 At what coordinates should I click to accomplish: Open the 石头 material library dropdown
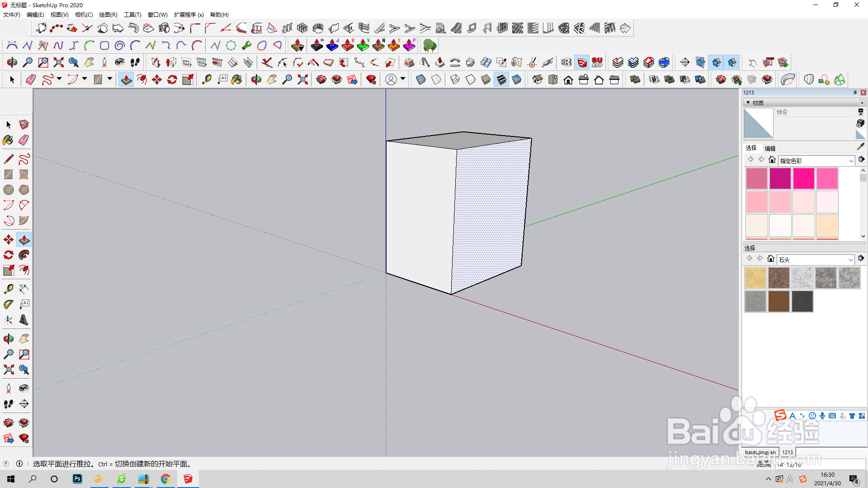(850, 260)
